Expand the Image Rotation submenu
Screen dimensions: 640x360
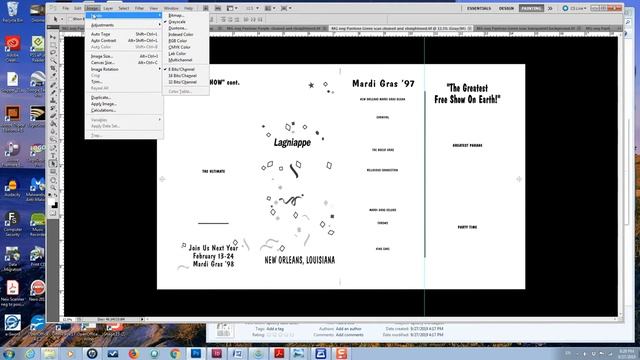(124, 69)
